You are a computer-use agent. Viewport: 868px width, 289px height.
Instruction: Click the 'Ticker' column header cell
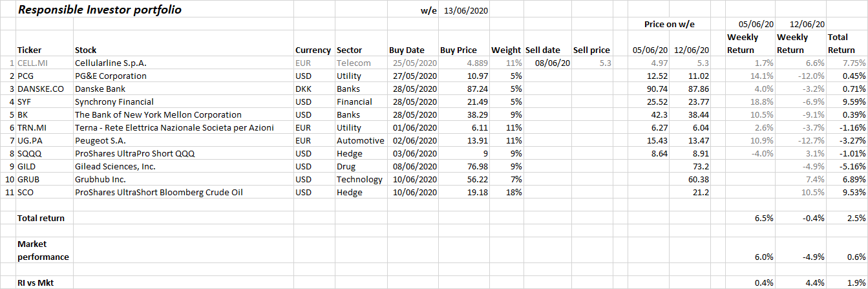pos(29,50)
